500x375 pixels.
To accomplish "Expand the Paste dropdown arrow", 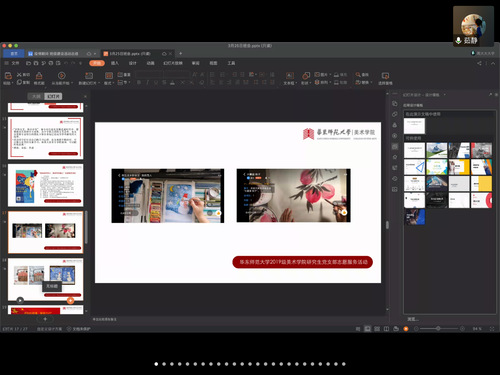I will pos(13,83).
